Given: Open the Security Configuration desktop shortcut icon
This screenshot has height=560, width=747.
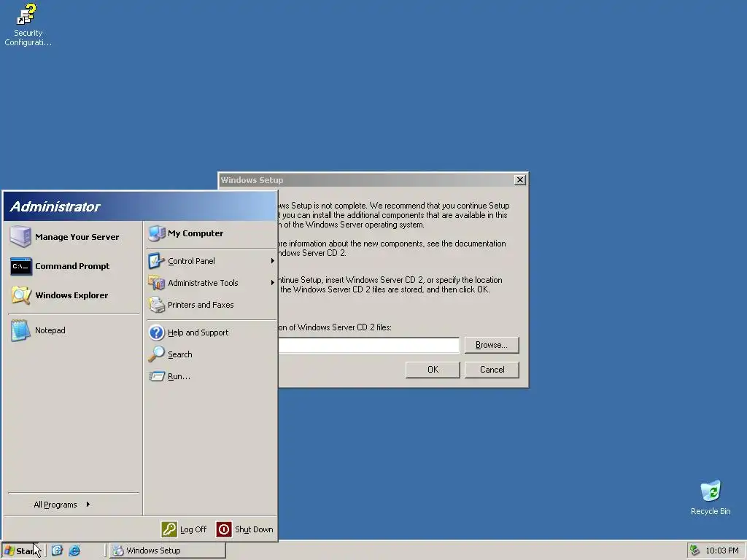Looking at the screenshot, I should (x=27, y=14).
